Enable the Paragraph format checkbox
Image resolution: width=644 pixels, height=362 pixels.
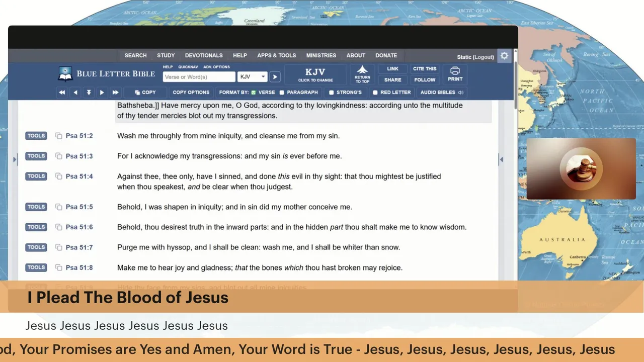click(282, 93)
